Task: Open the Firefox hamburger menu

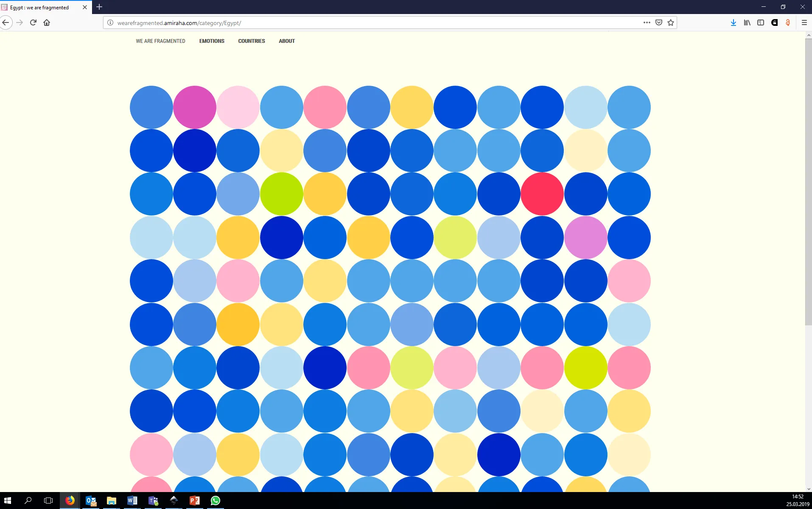Action: pos(804,22)
